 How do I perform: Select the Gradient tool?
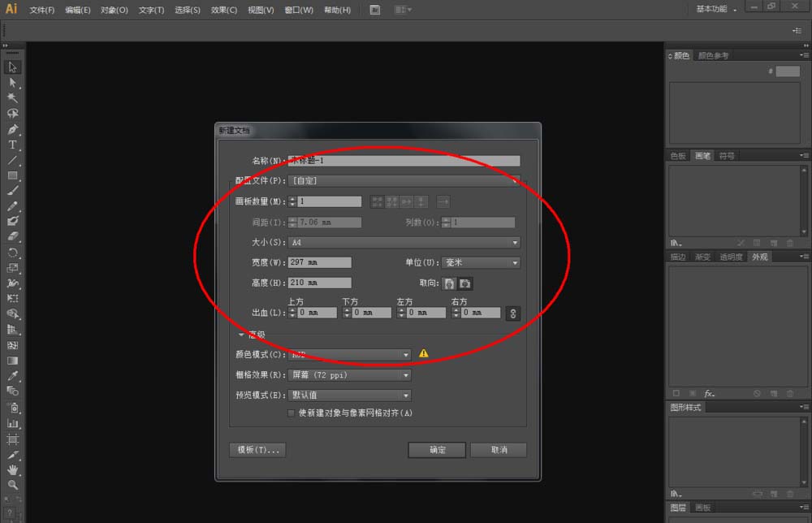(x=12, y=361)
